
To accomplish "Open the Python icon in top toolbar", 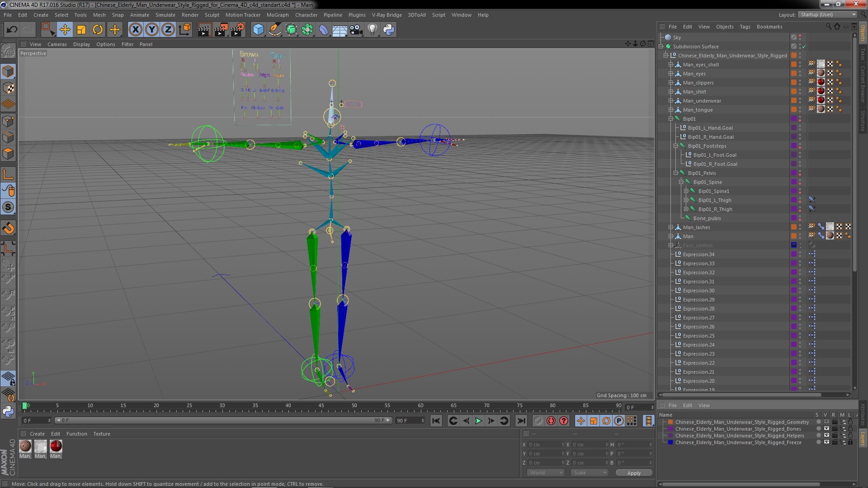I will point(389,30).
